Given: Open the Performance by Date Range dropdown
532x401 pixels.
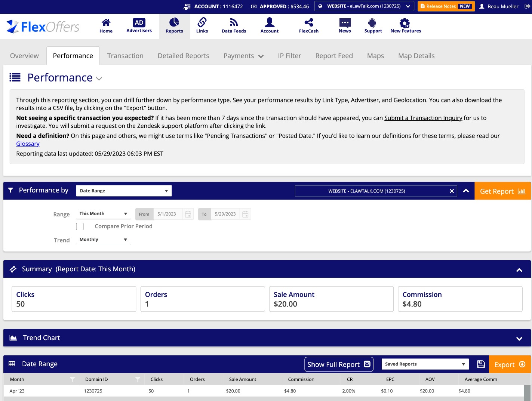Looking at the screenshot, I should point(124,191).
